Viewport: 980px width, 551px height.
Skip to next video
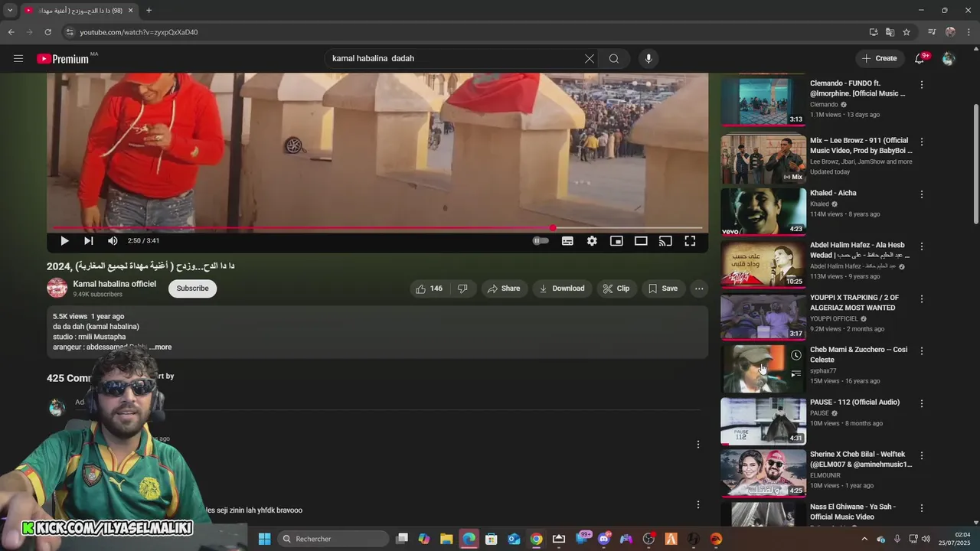tap(89, 240)
